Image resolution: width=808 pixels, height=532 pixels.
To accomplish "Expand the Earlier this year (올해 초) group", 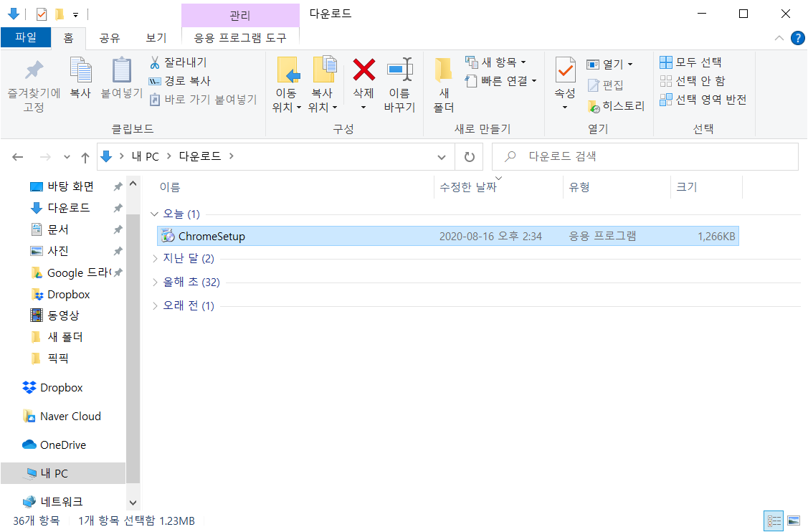I will pyautogui.click(x=154, y=282).
